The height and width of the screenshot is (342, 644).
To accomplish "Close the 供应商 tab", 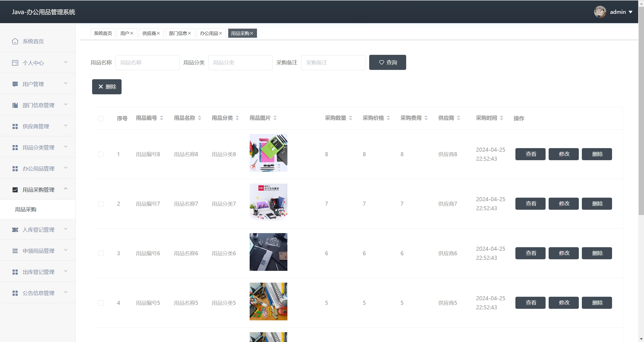I will 158,33.
